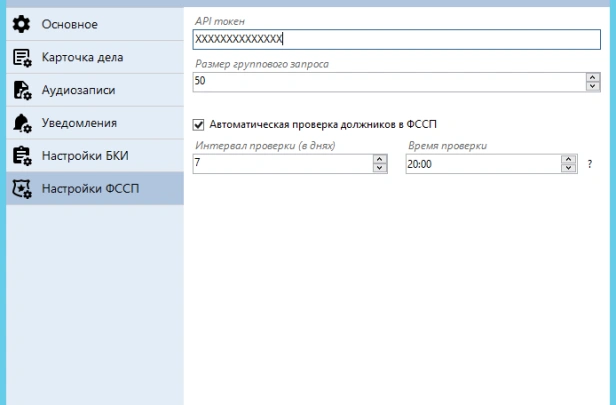Click the Настройки БКИ clipboard icon
Image resolution: width=616 pixels, height=405 pixels.
coord(21,156)
